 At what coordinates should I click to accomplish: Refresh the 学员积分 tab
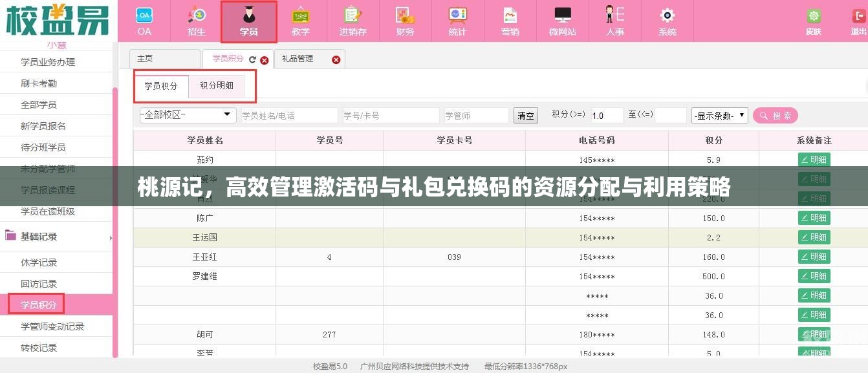click(254, 59)
